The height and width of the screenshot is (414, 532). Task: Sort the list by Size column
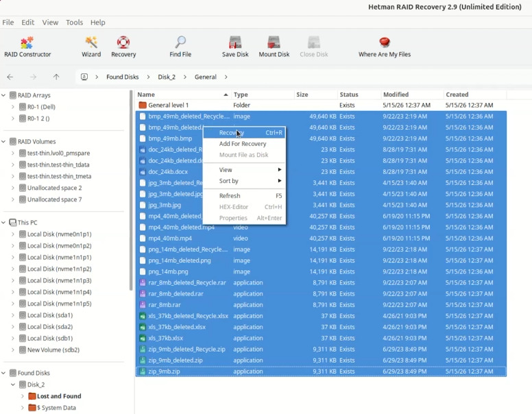pos(315,95)
